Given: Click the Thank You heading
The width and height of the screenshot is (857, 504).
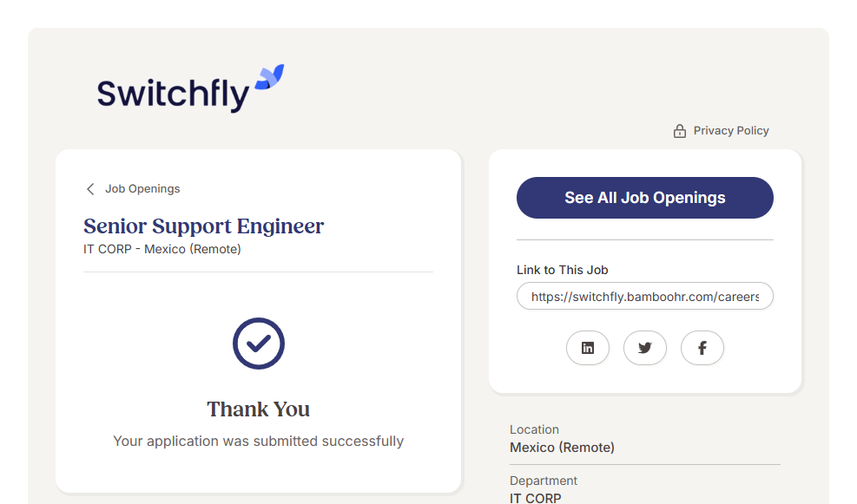Looking at the screenshot, I should [x=258, y=409].
